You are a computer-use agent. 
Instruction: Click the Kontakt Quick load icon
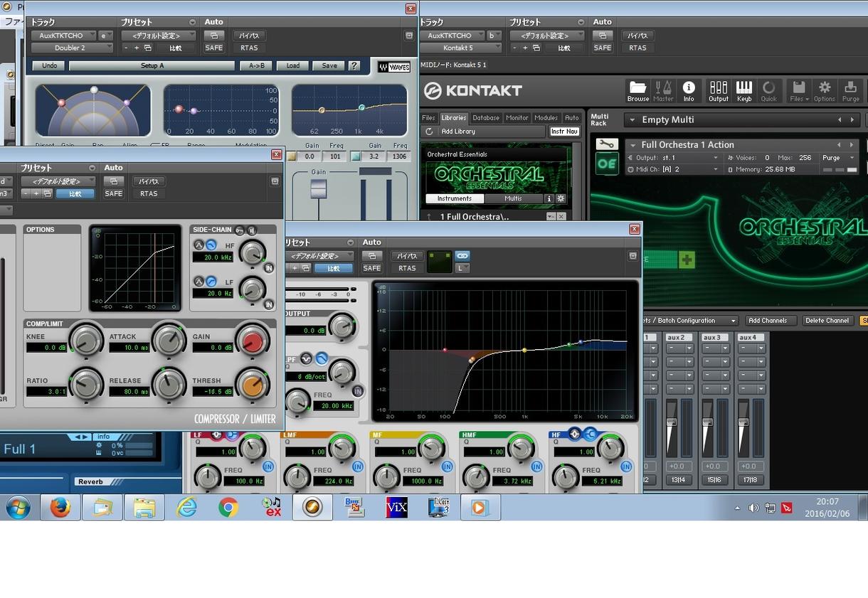tap(769, 90)
